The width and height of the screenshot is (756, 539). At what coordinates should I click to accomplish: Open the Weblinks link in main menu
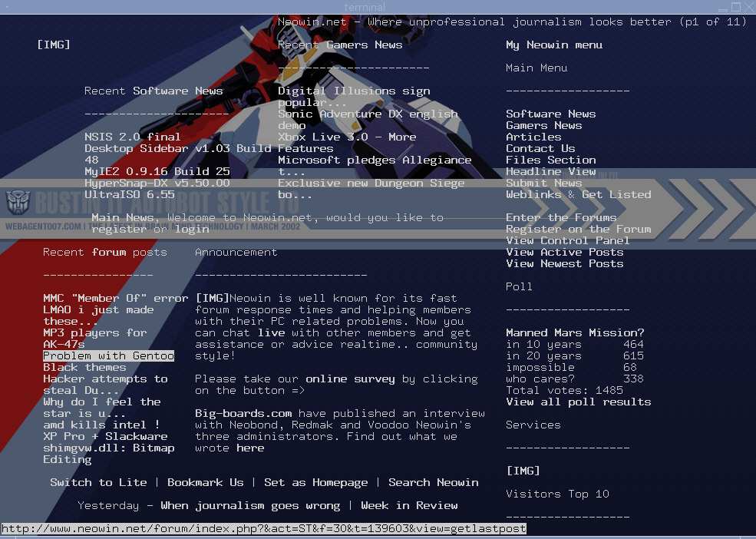pyautogui.click(x=533, y=195)
